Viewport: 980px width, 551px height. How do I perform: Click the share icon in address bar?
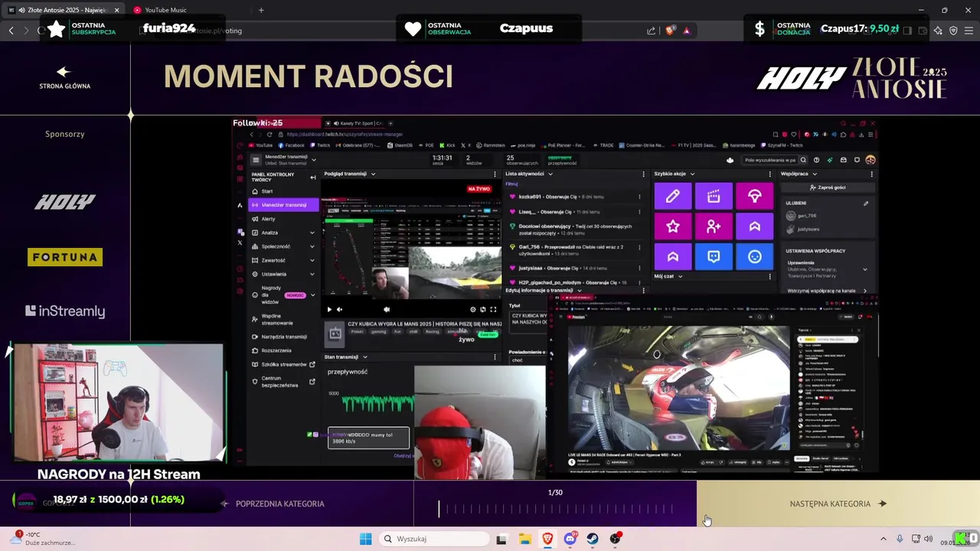[651, 31]
